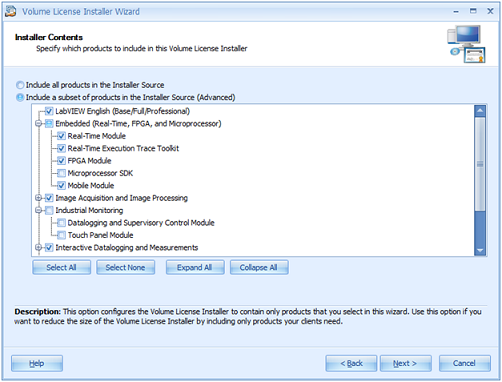Viewport: 502px width, 382px height.
Task: Click the Expand All button
Action: pyautogui.click(x=195, y=267)
